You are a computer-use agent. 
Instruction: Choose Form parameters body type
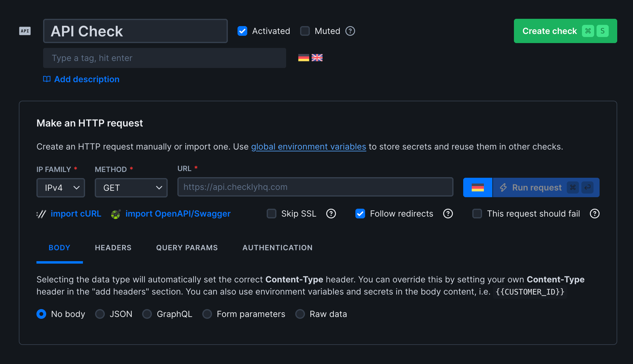coord(207,314)
